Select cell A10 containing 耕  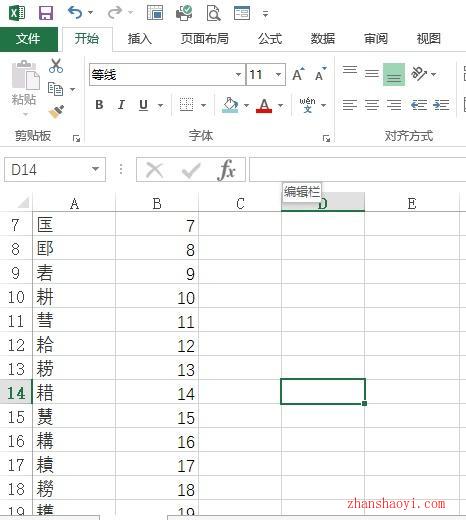coord(74,296)
